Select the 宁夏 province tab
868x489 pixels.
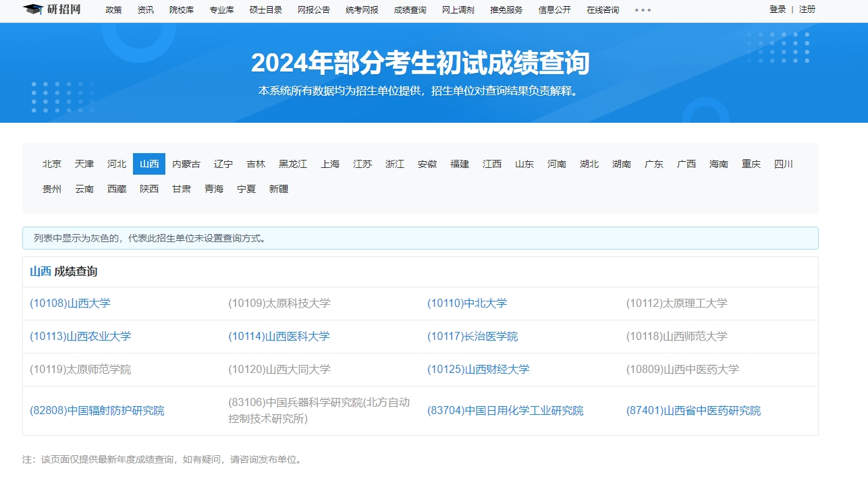click(x=246, y=189)
